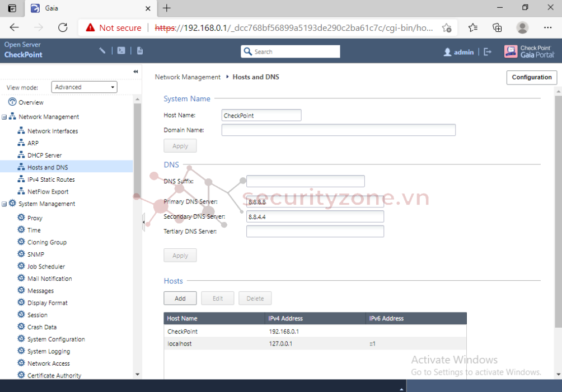The image size is (562, 392).
Task: Click the splitter handle beside navigation tree
Action: [143, 223]
